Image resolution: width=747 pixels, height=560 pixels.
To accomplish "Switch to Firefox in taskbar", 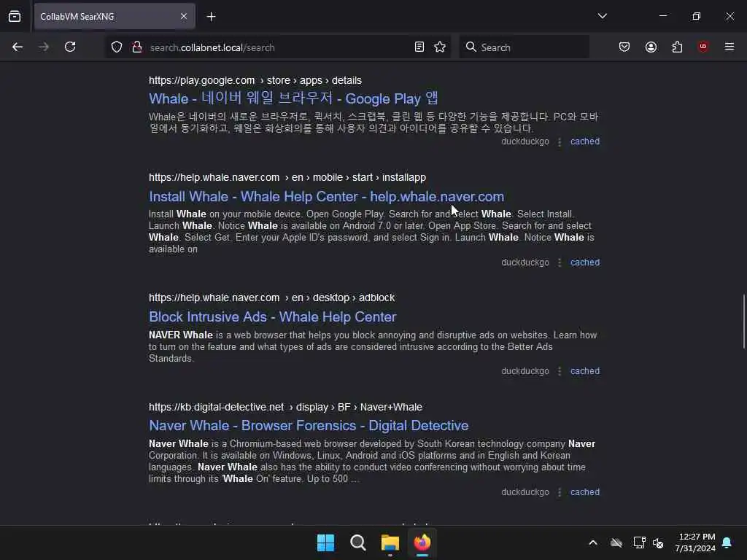I will click(422, 542).
